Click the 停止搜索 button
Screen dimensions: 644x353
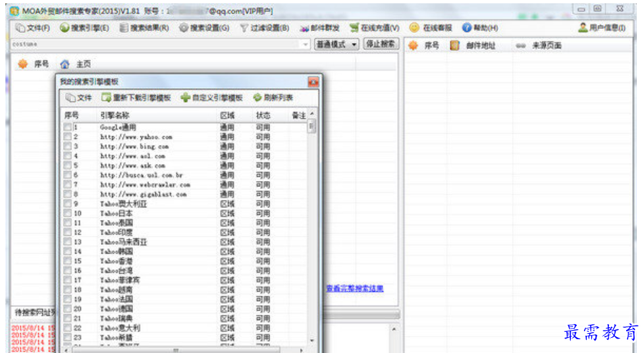click(381, 44)
